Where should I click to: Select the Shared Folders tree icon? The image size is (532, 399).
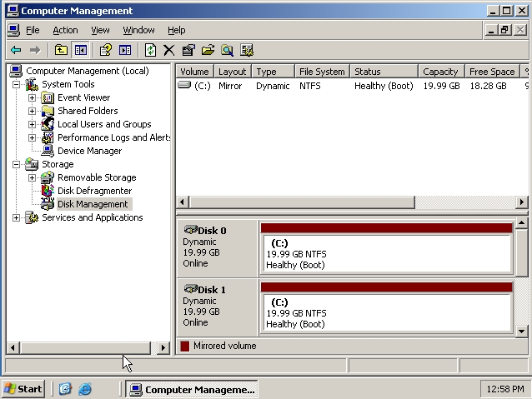point(48,111)
